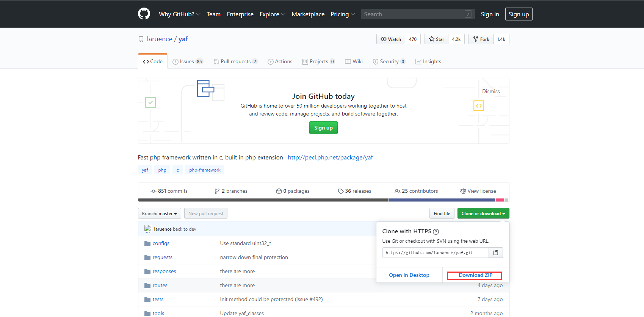Expand the Pricing dropdown menu
This screenshot has height=317, width=644.
(343, 14)
